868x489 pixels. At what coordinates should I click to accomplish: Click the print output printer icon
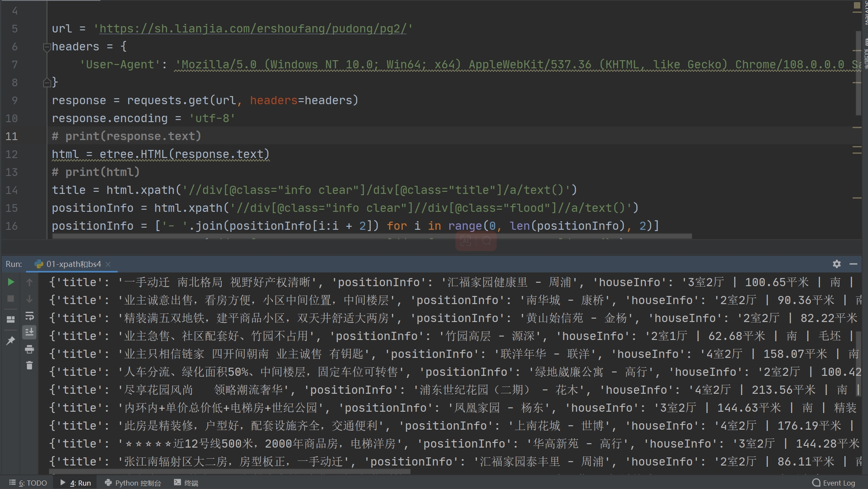click(x=29, y=349)
